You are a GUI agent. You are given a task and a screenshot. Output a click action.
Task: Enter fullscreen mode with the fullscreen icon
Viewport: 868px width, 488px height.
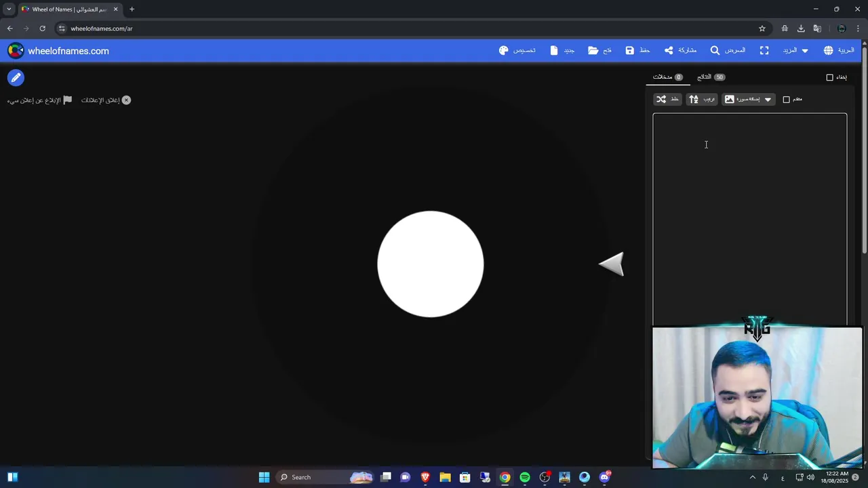point(764,50)
